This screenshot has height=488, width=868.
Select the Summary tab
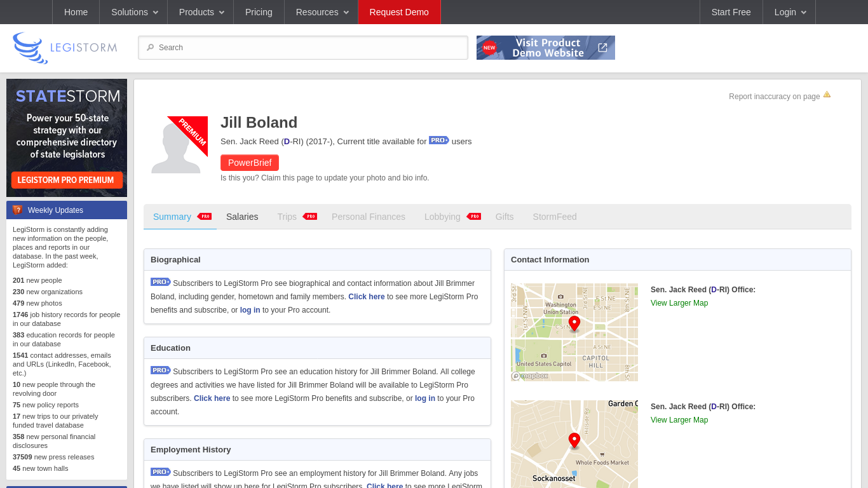pyautogui.click(x=172, y=217)
